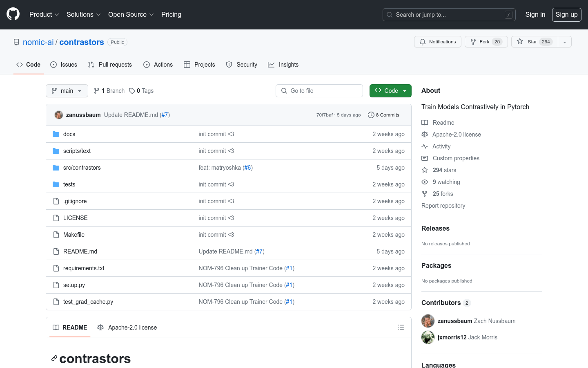Expand the Product menu

pos(44,14)
